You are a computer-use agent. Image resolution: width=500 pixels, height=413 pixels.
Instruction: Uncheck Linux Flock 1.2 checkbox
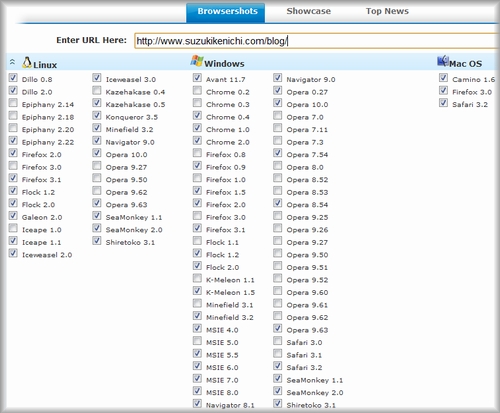[x=13, y=191]
